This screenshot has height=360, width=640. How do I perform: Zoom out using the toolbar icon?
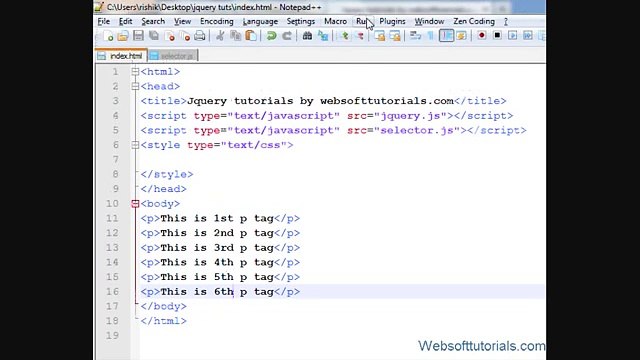click(360, 36)
